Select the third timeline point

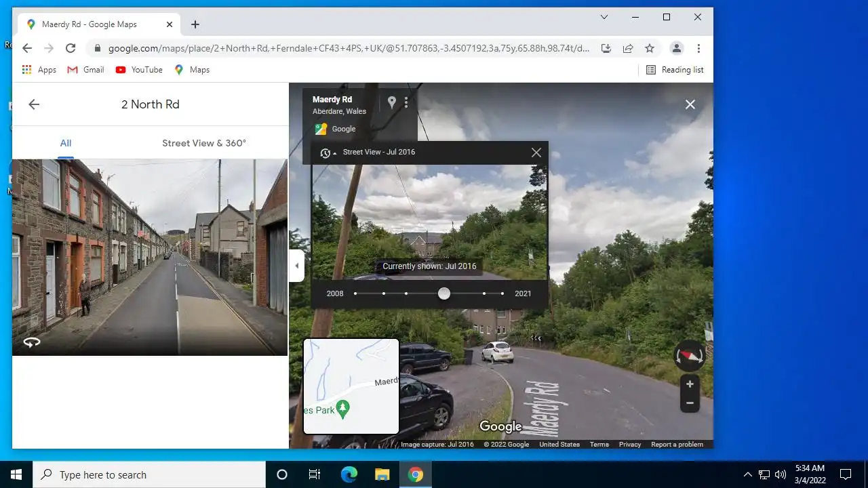coord(406,293)
